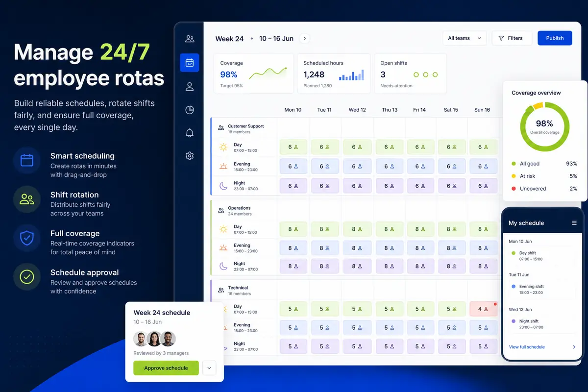This screenshot has width=588, height=392.
Task: Click the Customer Support Night moon icon
Action: (x=223, y=186)
